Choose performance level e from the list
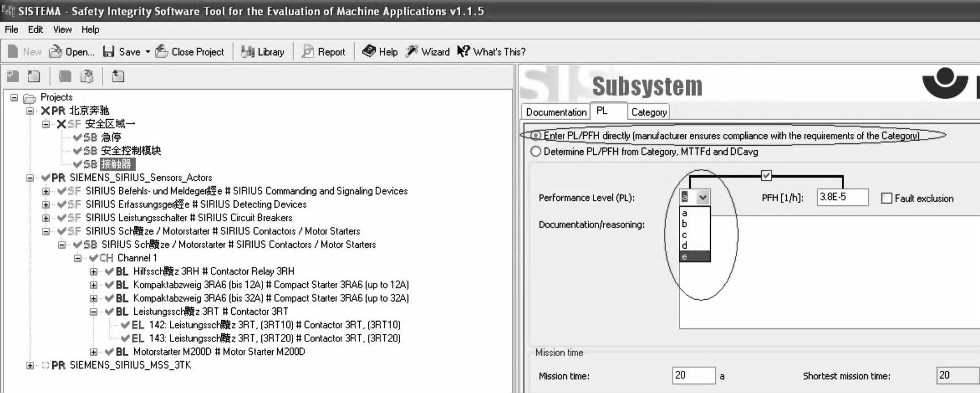 695,256
